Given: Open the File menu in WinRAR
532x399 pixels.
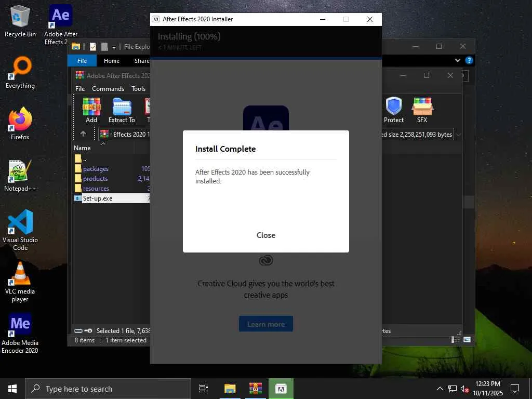Looking at the screenshot, I should [80, 88].
